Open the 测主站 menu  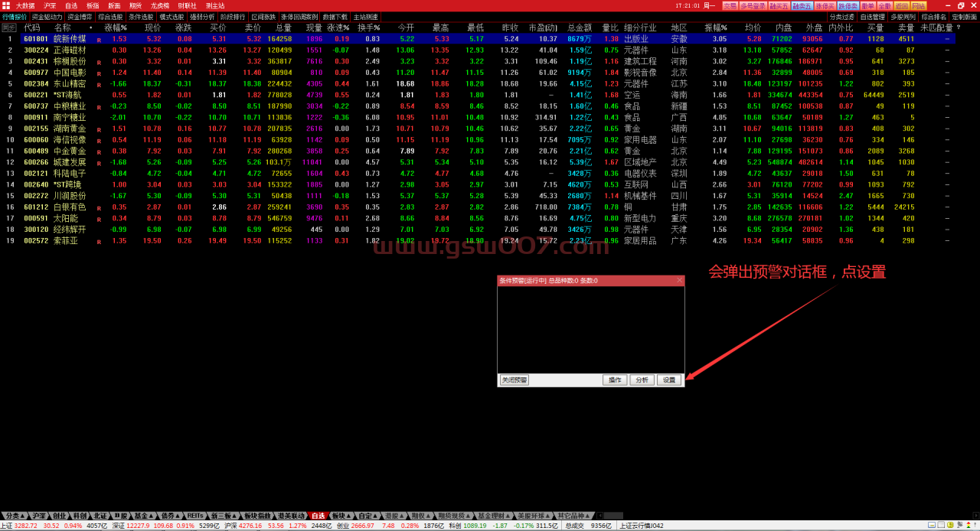(215, 5)
